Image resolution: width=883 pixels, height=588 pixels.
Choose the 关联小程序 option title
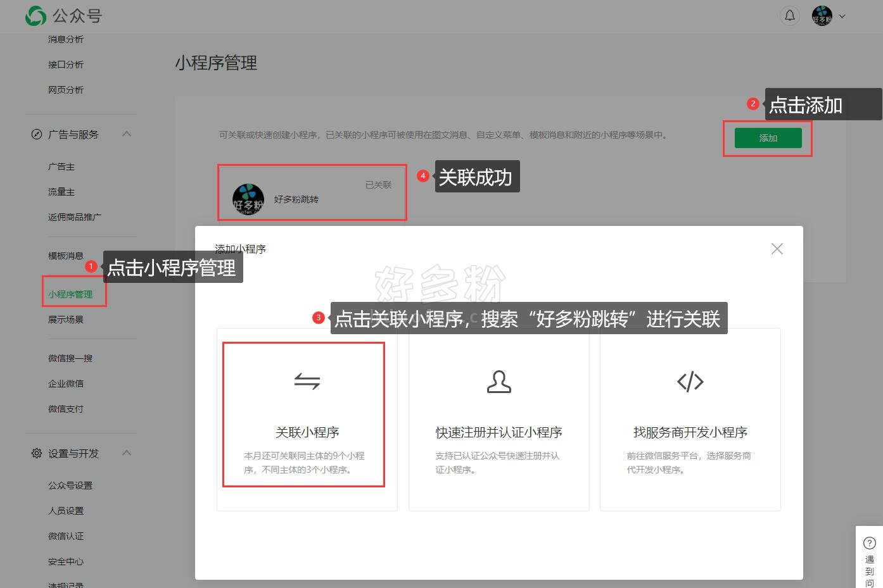pos(307,432)
